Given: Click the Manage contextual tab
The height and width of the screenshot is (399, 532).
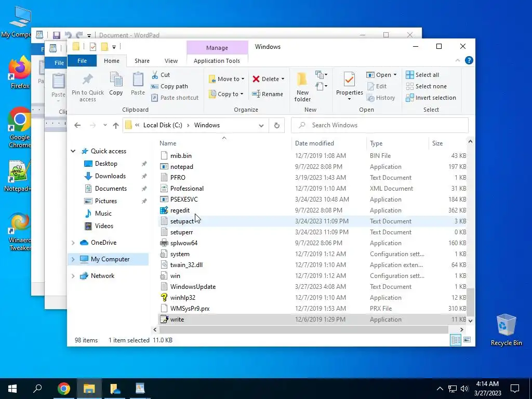Looking at the screenshot, I should (x=217, y=48).
